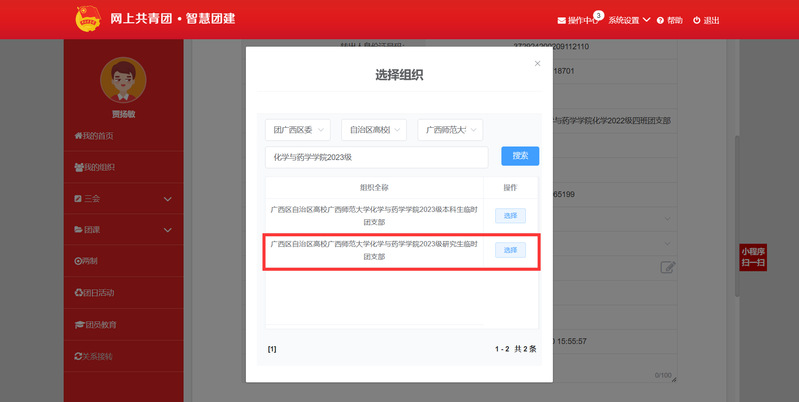Viewport: 799px width, 402px height.
Task: Click the 小程序扫一扫 side button
Action: 753,258
